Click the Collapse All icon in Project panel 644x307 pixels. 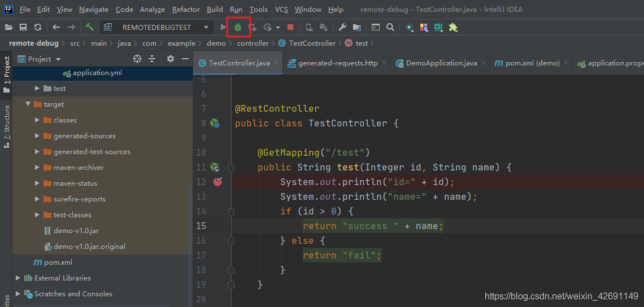pyautogui.click(x=152, y=59)
